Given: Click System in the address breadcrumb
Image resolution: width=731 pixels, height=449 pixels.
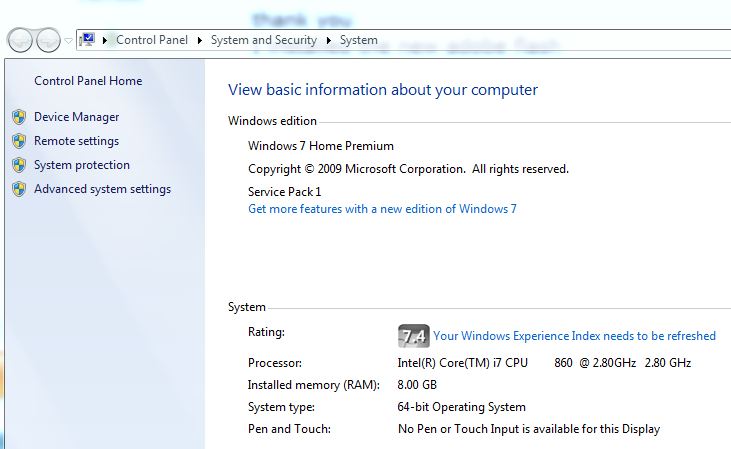Looking at the screenshot, I should pos(359,40).
